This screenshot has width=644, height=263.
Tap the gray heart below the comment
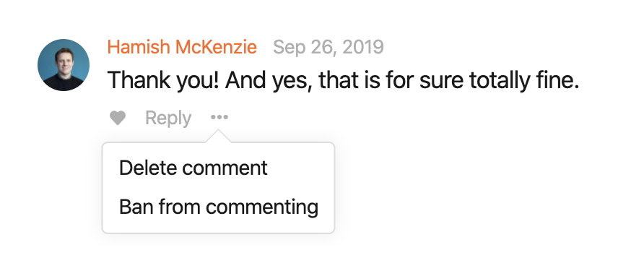[118, 118]
